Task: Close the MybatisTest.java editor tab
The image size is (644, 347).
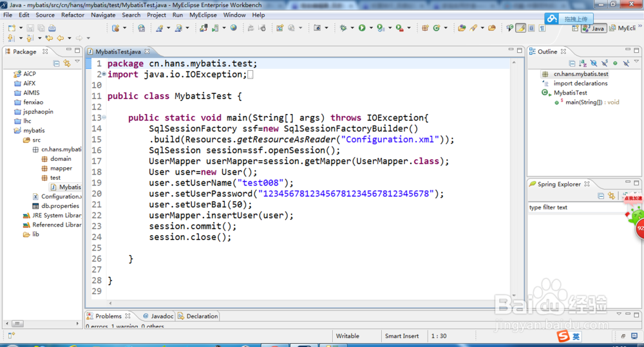Action: pos(147,52)
